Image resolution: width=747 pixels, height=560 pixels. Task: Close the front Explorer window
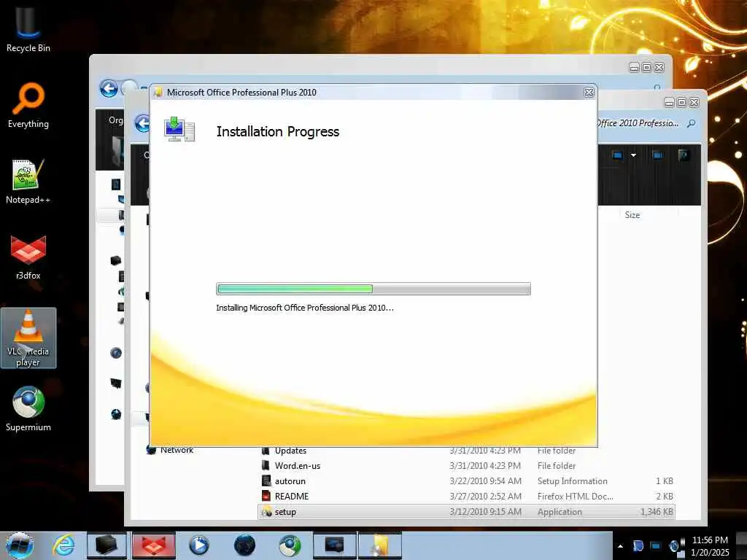tap(694, 102)
